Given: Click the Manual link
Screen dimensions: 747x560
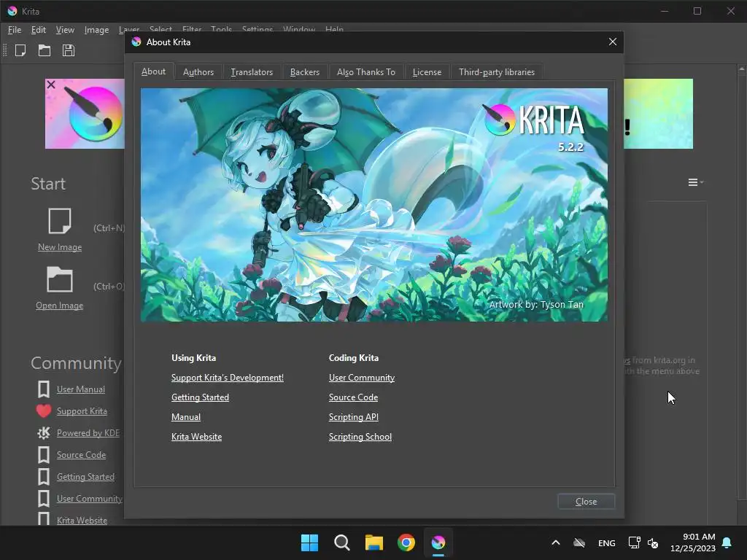Looking at the screenshot, I should (186, 416).
